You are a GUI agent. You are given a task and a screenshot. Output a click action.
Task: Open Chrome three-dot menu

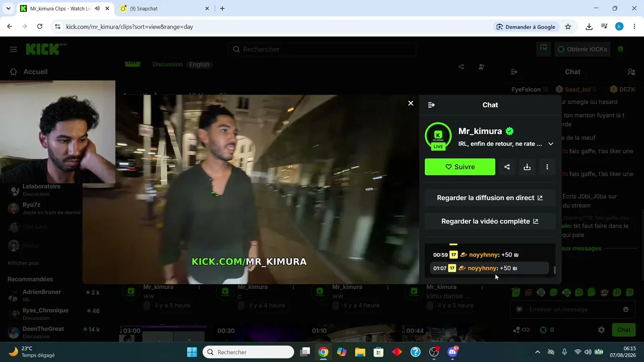634,27
